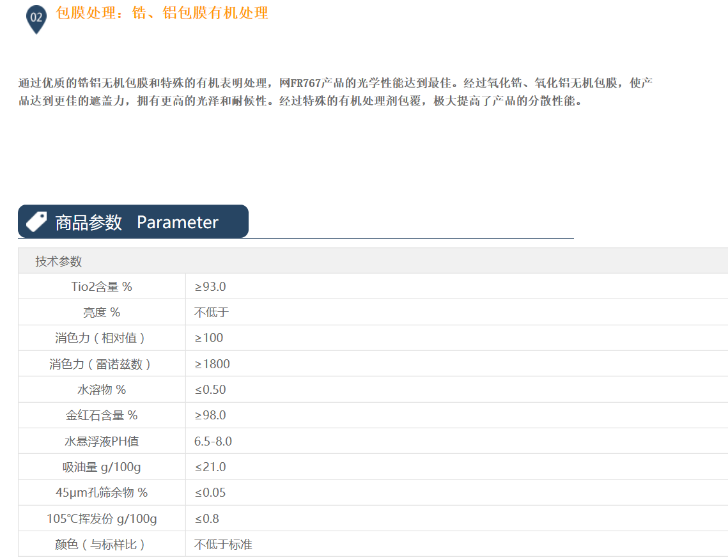This screenshot has height=560, width=728.
Task: Select the 吸油量 g/100g row label
Action: 102,467
